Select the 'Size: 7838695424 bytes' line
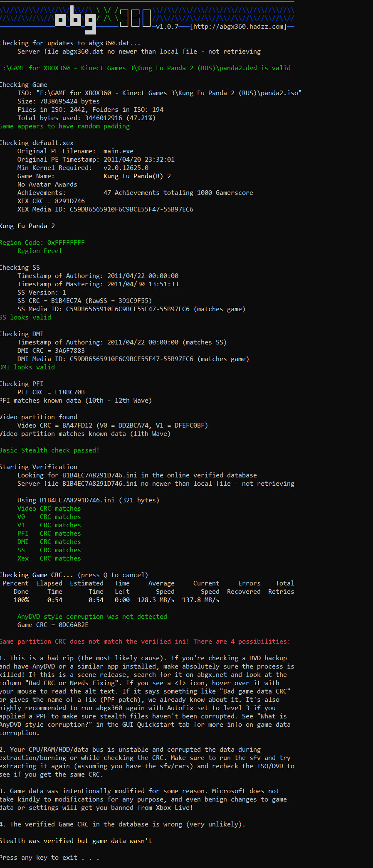Viewport: 373px width, 868px height. point(59,101)
